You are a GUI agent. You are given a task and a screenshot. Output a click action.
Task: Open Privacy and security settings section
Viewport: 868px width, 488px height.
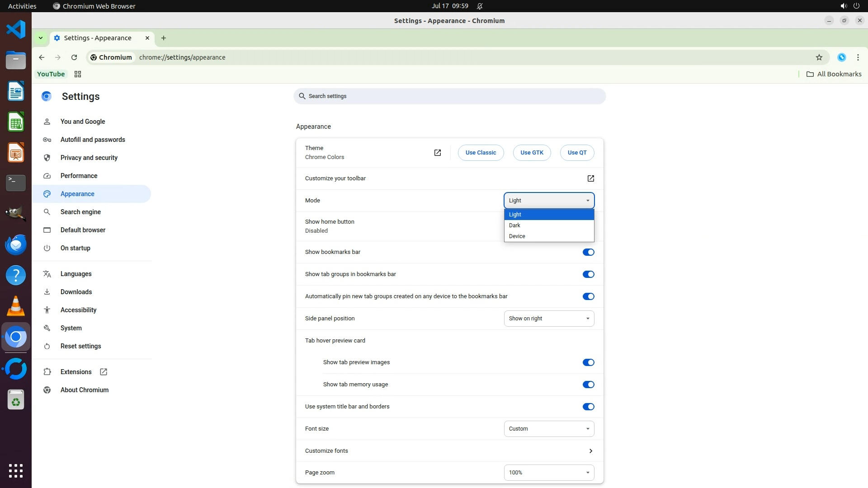tap(89, 158)
